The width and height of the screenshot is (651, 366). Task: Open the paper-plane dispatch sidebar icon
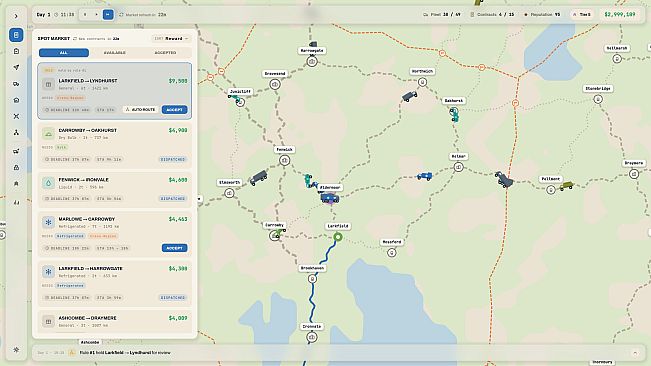(16, 67)
